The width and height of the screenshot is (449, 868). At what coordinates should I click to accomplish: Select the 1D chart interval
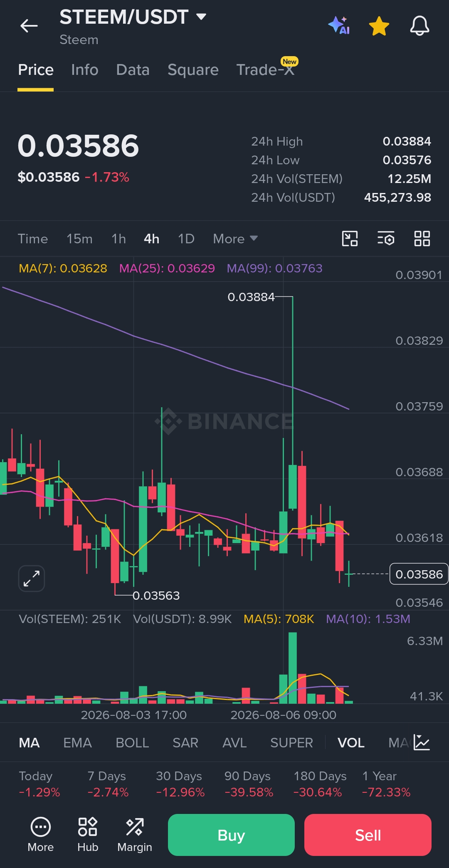pyautogui.click(x=186, y=239)
